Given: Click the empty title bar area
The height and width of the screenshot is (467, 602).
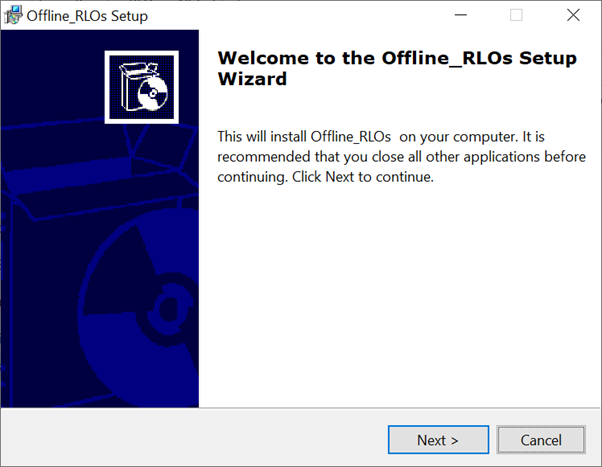Looking at the screenshot, I should click(x=300, y=15).
